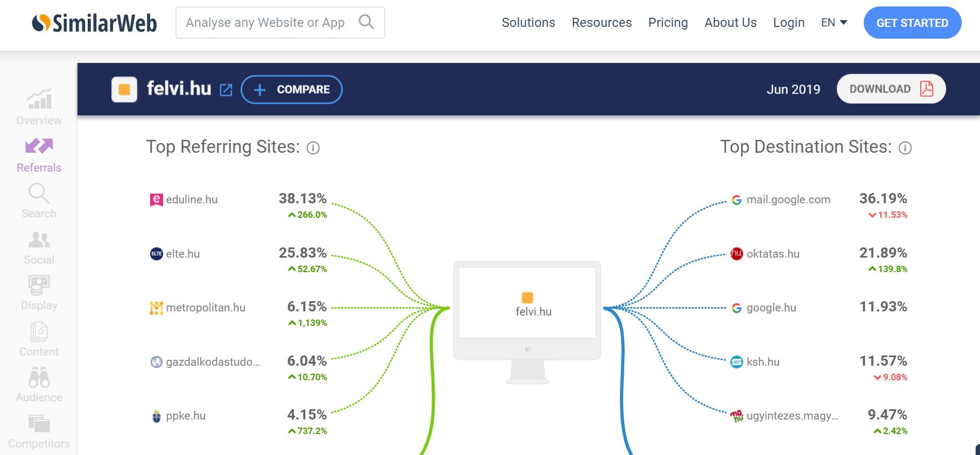
Task: Click info icon beside Top Referring Sites
Action: (313, 148)
